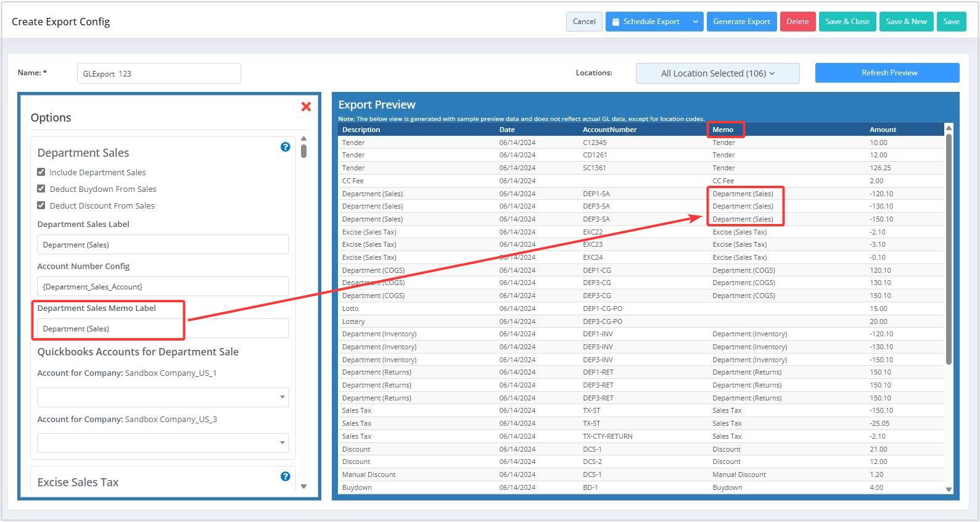980x522 pixels.
Task: Click the Department Sales Memo Label field
Action: [163, 329]
